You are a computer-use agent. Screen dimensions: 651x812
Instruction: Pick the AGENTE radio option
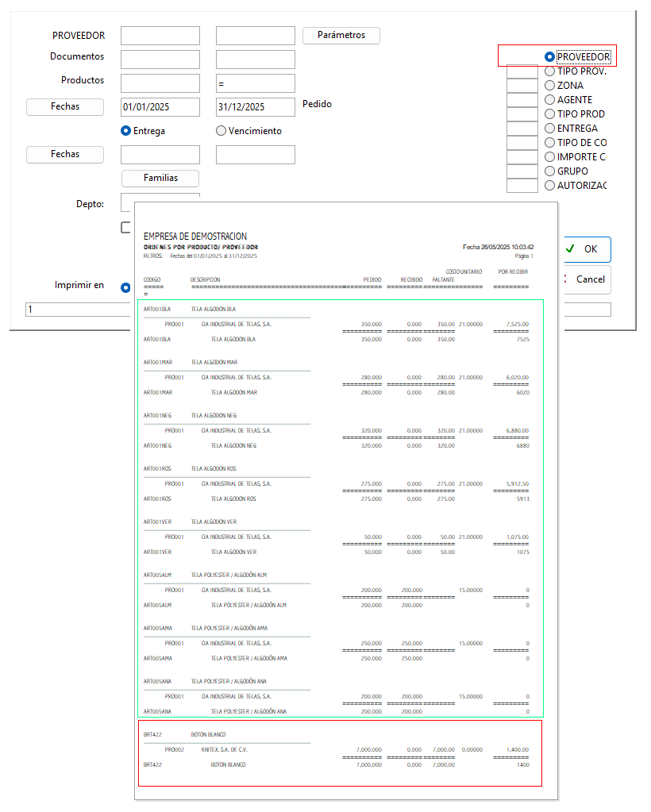coord(549,99)
